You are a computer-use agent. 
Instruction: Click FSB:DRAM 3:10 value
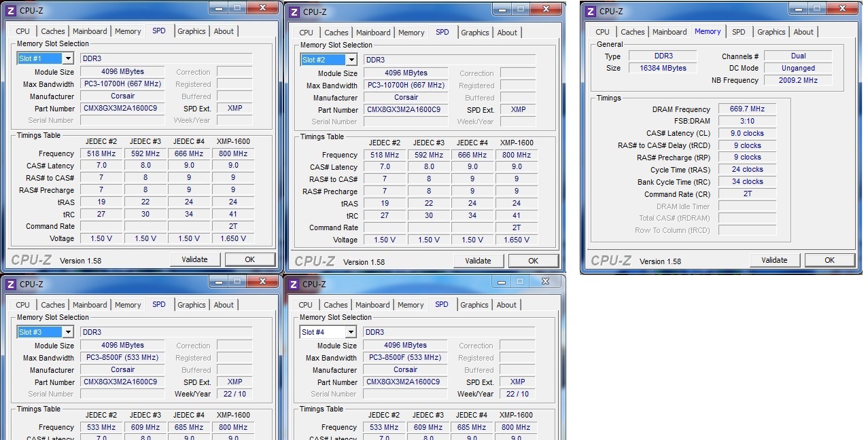pyautogui.click(x=747, y=121)
